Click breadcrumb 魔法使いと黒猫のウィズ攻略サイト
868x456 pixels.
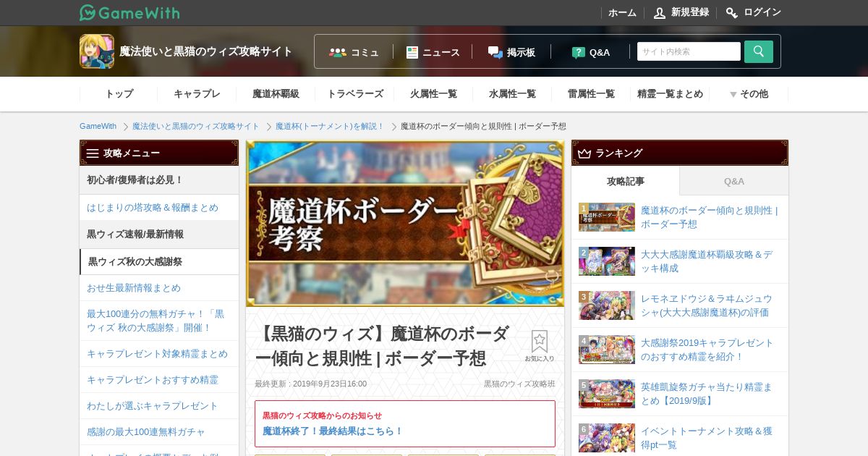[x=195, y=126]
